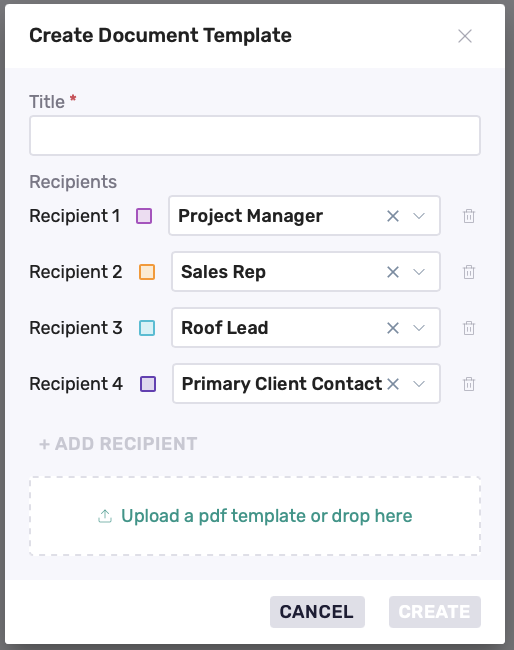The image size is (514, 650).
Task: Clear the Roof Lead selection
Action: (x=393, y=328)
